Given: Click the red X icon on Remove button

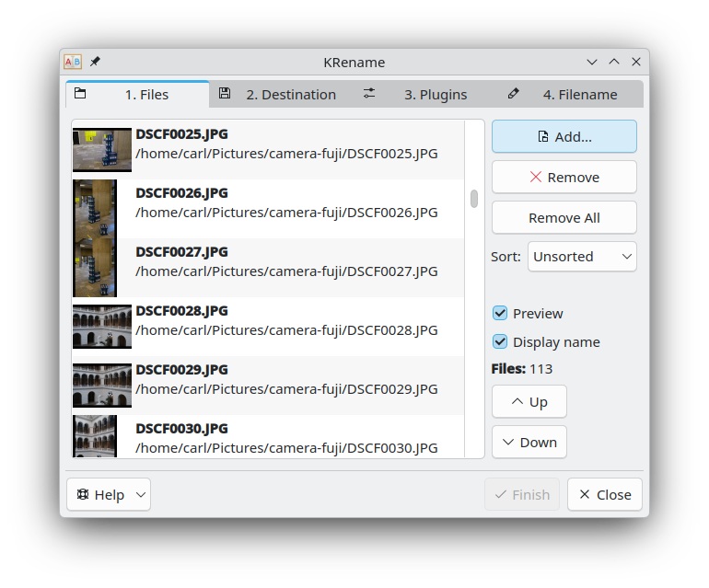Looking at the screenshot, I should pyautogui.click(x=536, y=178).
